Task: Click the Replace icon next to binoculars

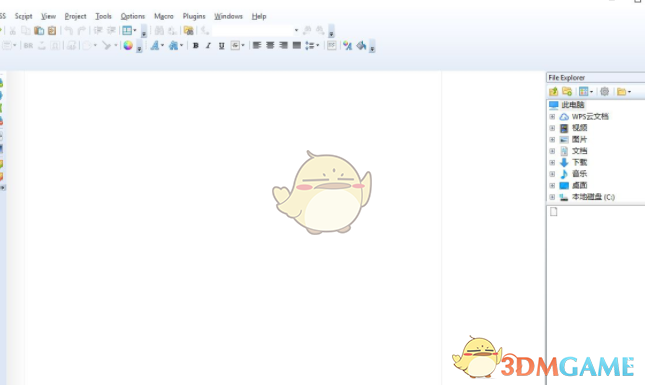Action: point(172,30)
